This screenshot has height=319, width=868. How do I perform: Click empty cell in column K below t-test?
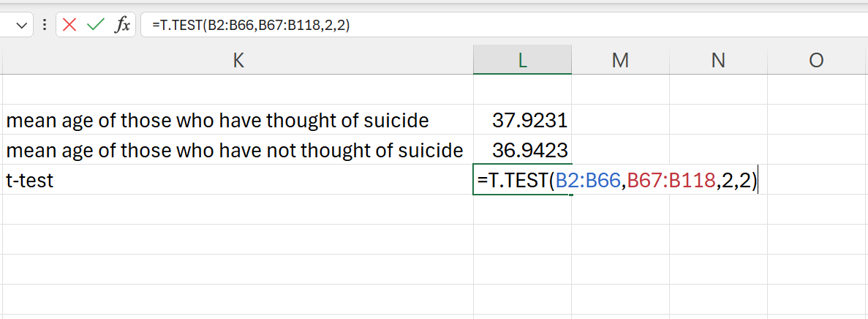point(238,209)
